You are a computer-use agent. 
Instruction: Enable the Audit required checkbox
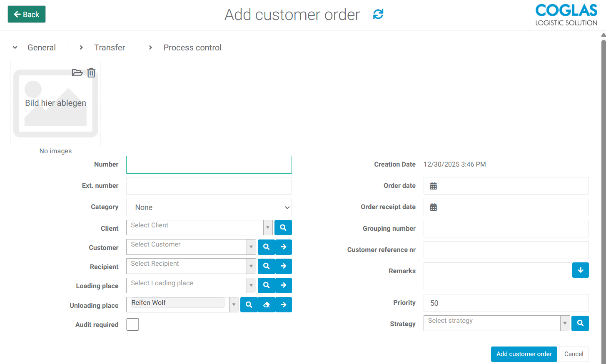point(133,324)
